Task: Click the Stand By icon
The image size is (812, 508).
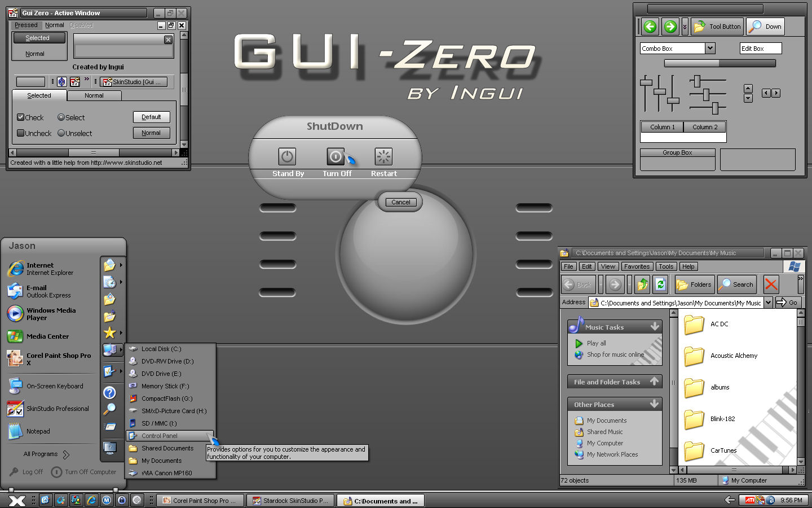Action: coord(287,156)
